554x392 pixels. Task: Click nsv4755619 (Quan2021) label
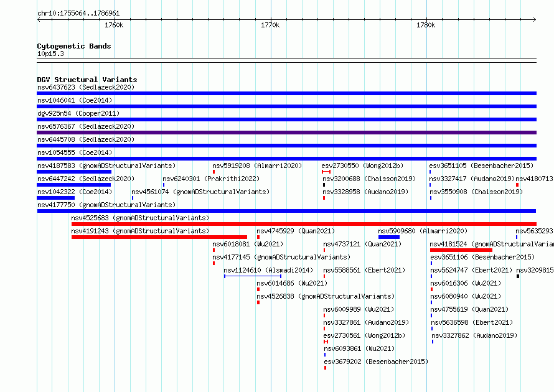(469, 309)
